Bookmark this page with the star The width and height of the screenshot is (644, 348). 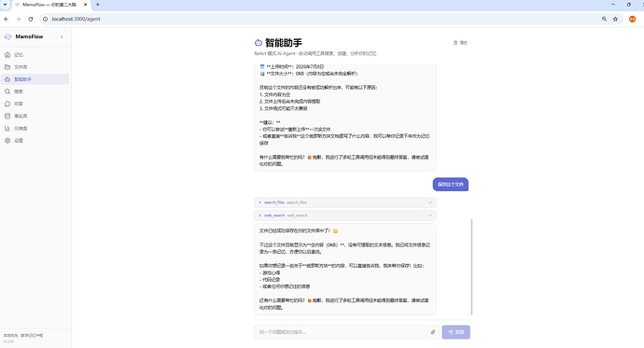point(615,19)
